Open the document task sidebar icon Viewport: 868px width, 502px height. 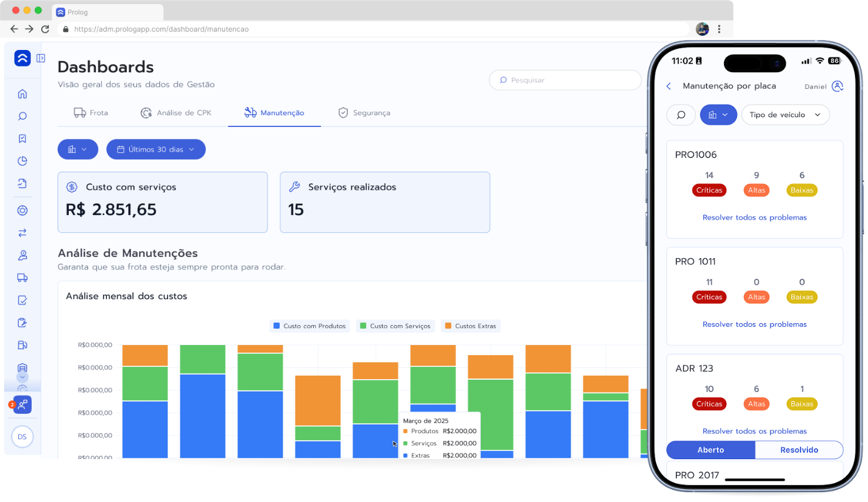(x=22, y=183)
